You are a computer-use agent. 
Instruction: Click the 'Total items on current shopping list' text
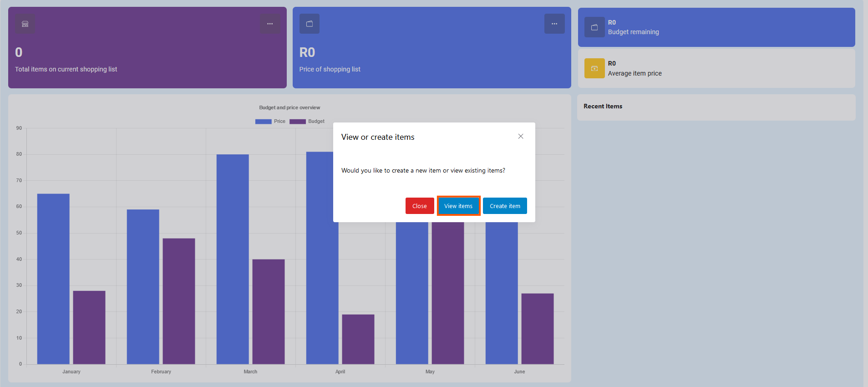pyautogui.click(x=66, y=69)
